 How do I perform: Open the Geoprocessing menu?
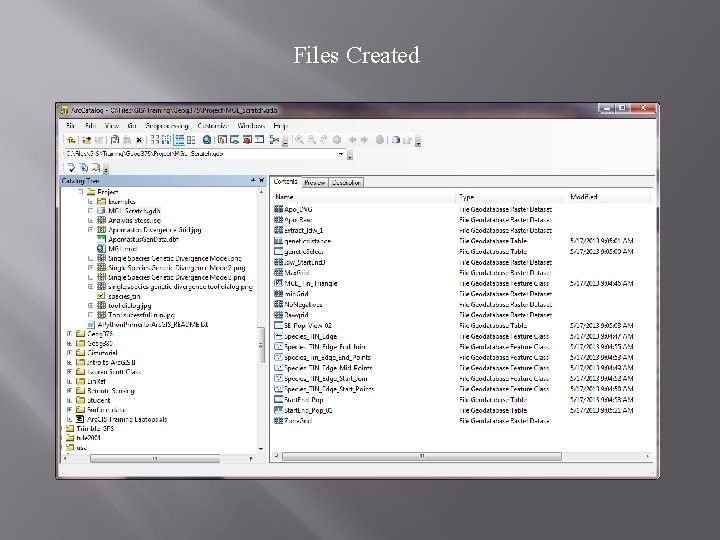[167, 126]
